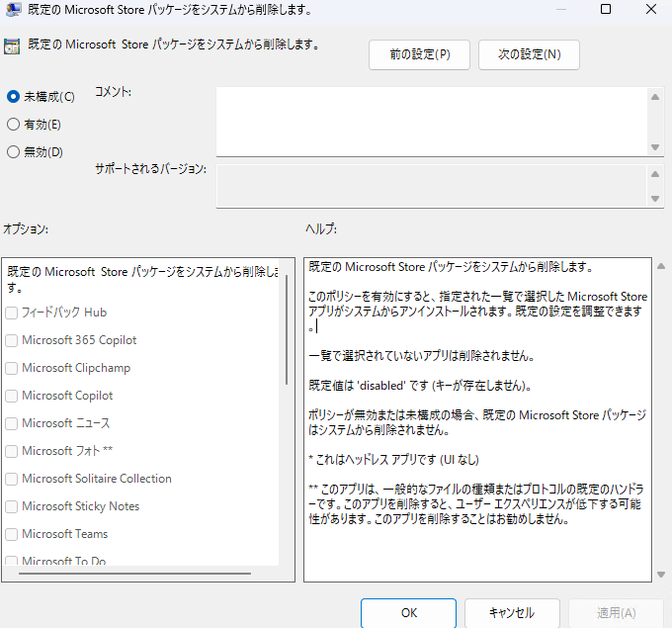The width and height of the screenshot is (672, 628).
Task: Click the options list horizontal scrollbar
Action: coord(134,573)
